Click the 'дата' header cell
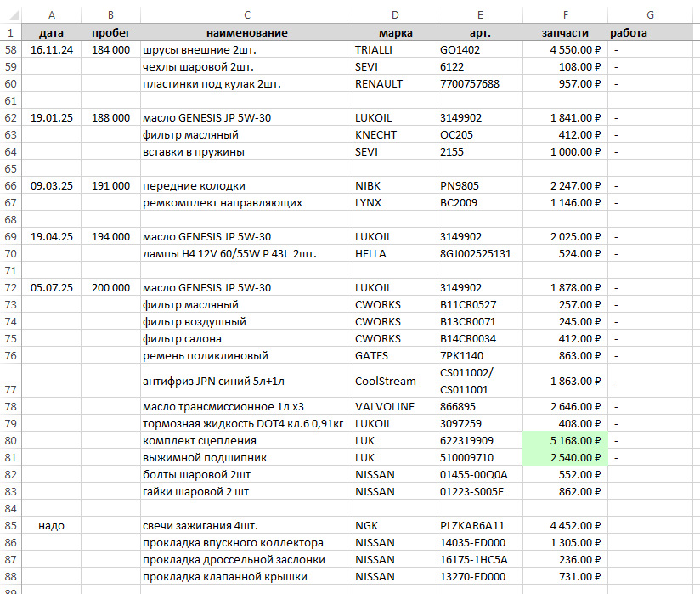The height and width of the screenshot is (594, 700). [51, 32]
